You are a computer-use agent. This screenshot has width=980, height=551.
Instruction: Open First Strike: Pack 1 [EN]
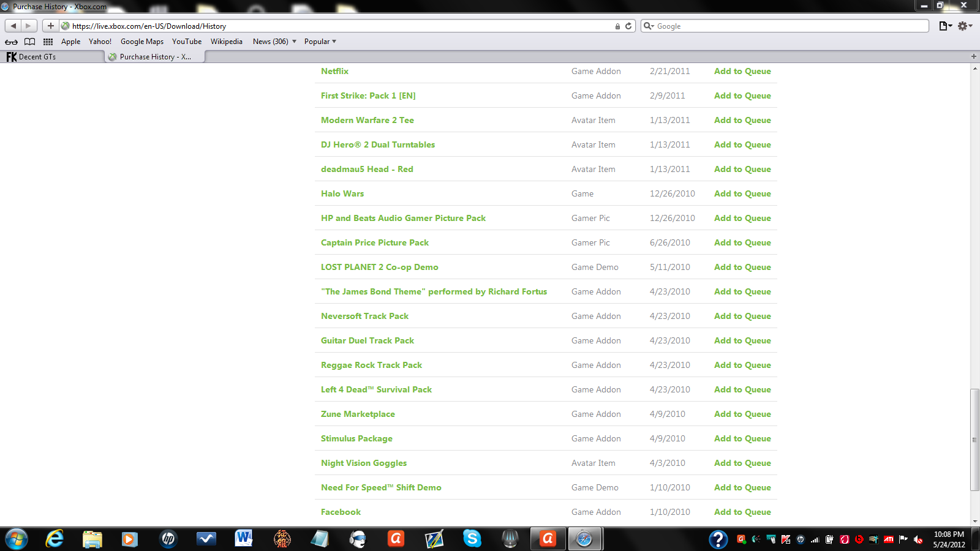[x=368, y=96]
